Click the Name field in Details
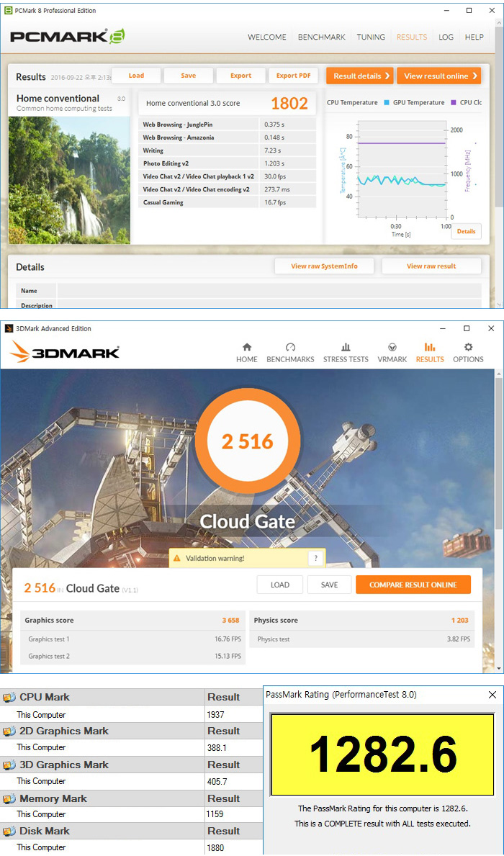The width and height of the screenshot is (504, 856). click(269, 290)
